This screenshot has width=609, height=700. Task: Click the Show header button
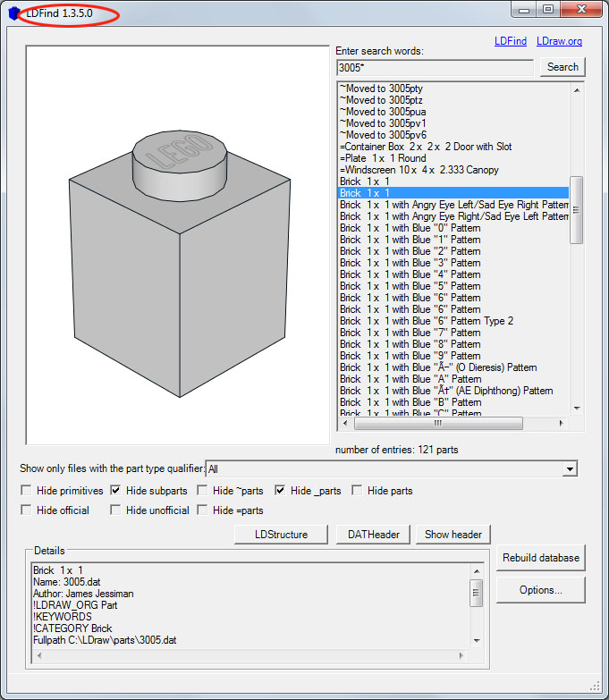coord(453,535)
